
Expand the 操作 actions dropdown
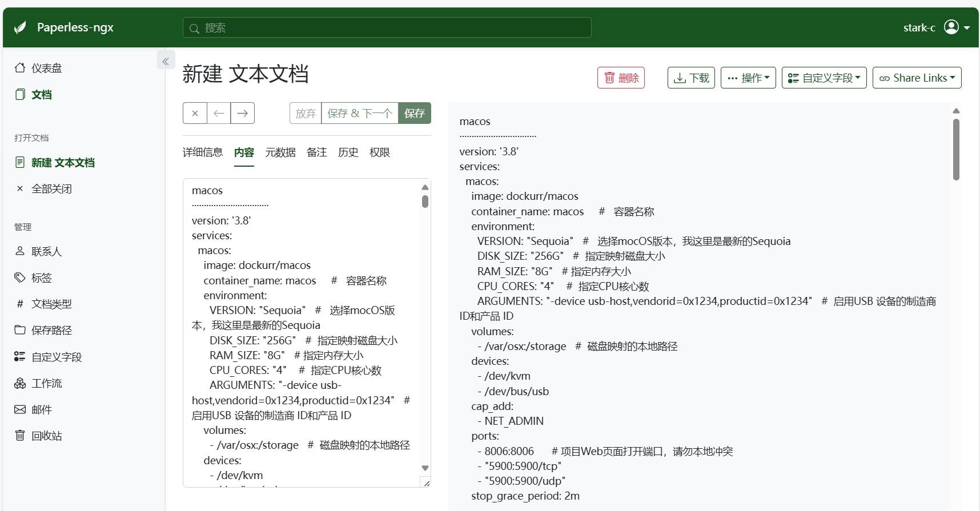[x=748, y=78]
